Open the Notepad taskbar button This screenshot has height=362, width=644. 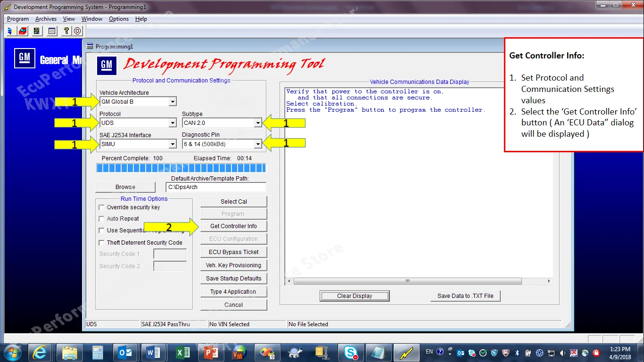click(x=379, y=353)
